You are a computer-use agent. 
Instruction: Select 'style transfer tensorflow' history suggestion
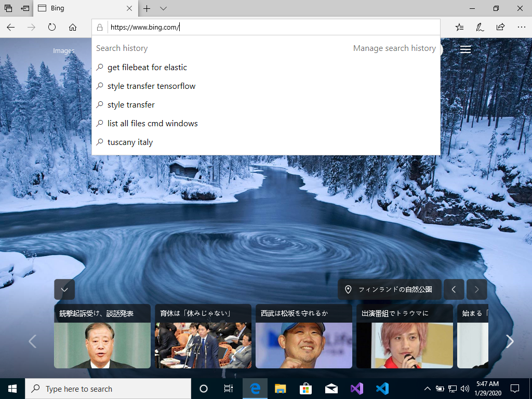pos(151,86)
